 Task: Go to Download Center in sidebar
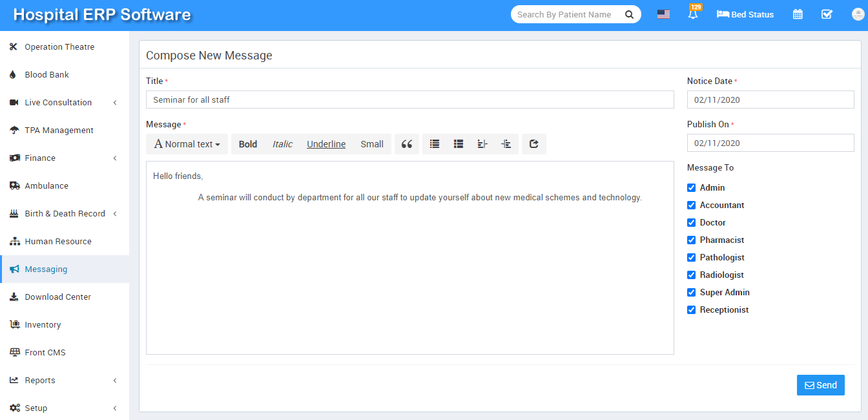[57, 297]
